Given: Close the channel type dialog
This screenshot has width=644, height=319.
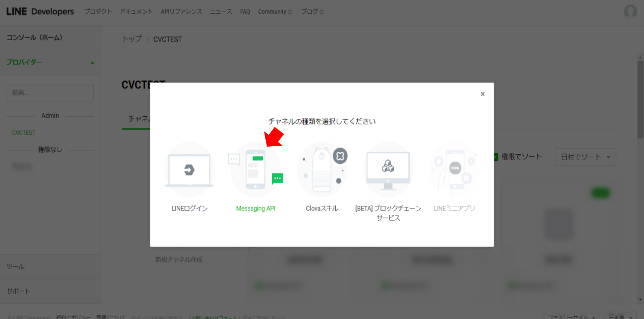Looking at the screenshot, I should [x=483, y=94].
